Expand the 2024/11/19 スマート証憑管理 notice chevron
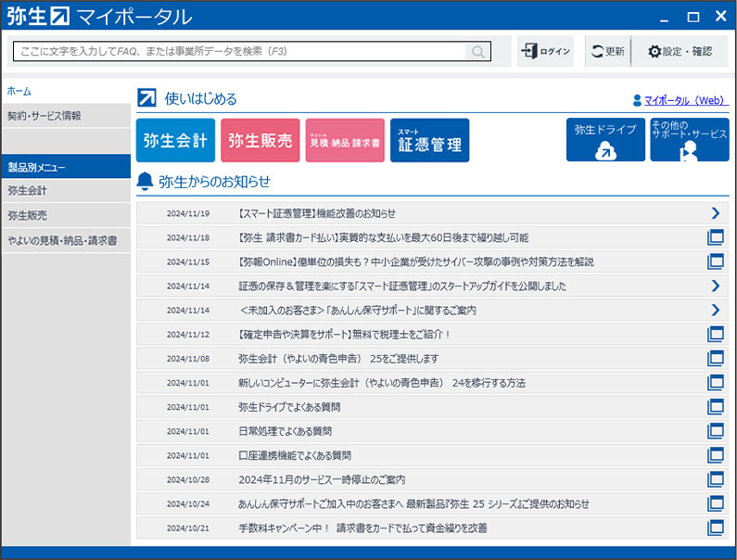The height and width of the screenshot is (560, 737). coord(716,213)
